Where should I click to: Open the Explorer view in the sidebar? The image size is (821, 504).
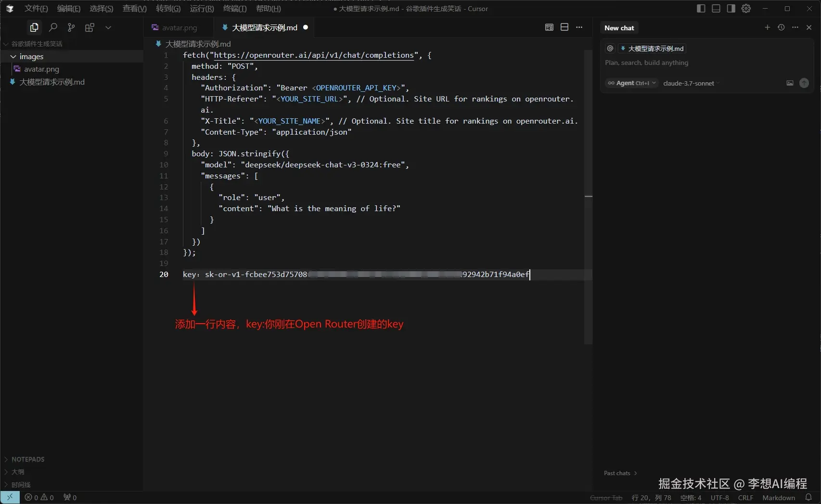pos(34,27)
